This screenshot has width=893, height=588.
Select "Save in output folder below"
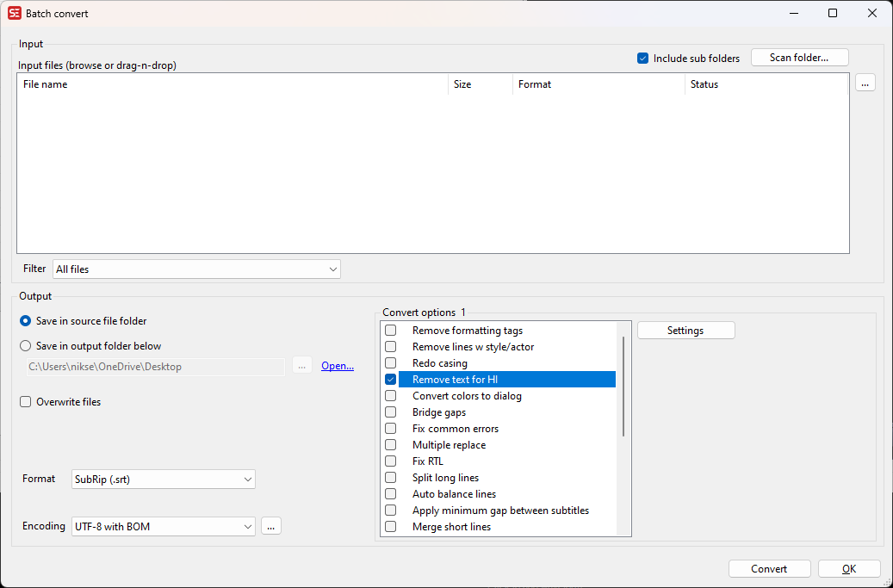coord(25,345)
